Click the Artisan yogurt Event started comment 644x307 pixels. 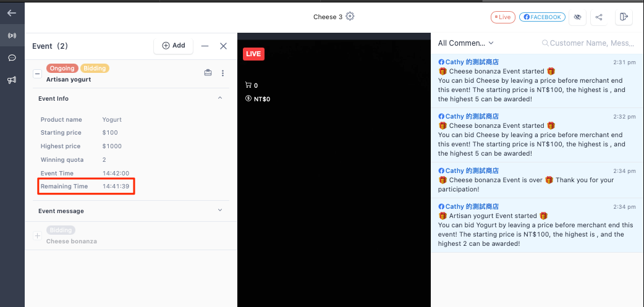(537, 225)
